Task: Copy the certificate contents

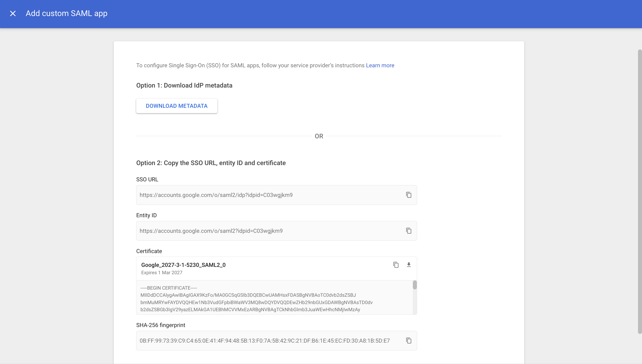Action: pyautogui.click(x=396, y=265)
